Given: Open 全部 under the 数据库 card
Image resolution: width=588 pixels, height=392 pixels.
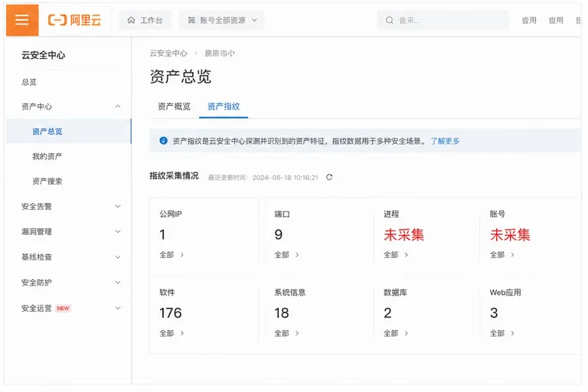Looking at the screenshot, I should click(396, 333).
